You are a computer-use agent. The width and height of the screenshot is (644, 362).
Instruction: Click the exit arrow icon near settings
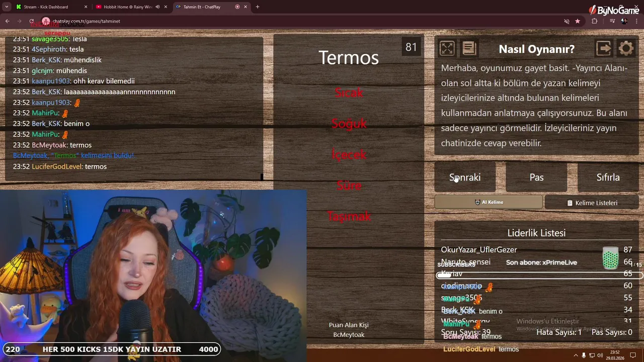[x=604, y=48]
